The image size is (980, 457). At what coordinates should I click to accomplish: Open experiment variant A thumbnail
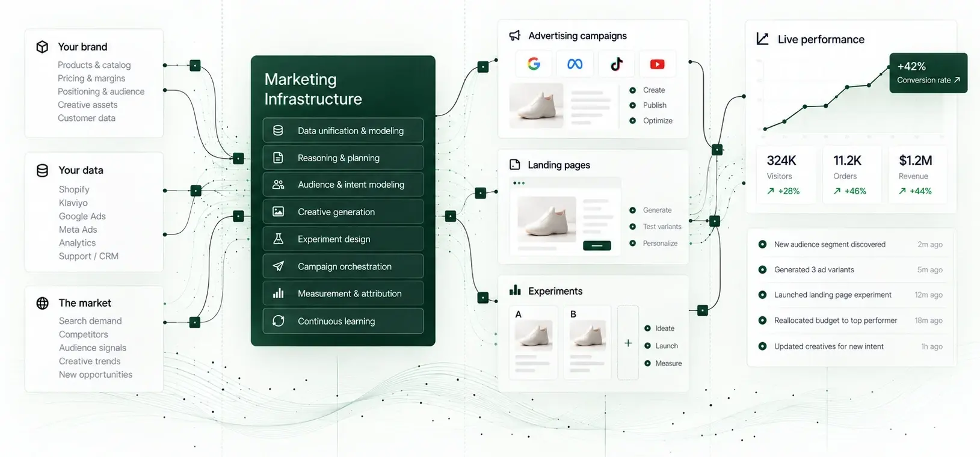tap(533, 343)
